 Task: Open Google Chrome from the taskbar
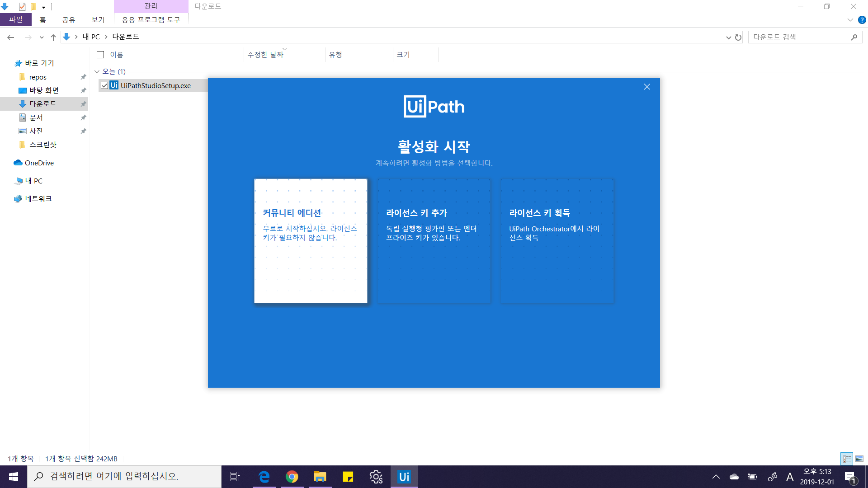(x=292, y=477)
